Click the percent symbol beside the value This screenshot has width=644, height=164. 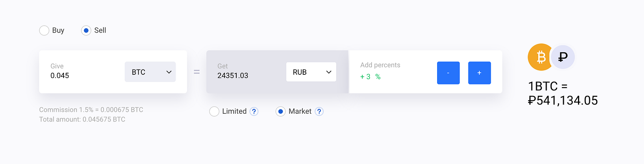(x=378, y=77)
